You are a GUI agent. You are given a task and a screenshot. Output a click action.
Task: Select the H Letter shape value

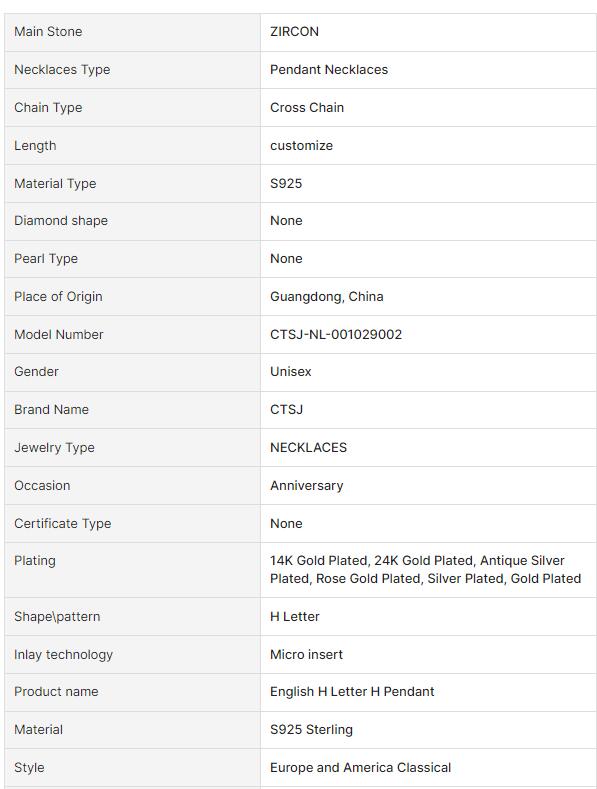(x=294, y=617)
